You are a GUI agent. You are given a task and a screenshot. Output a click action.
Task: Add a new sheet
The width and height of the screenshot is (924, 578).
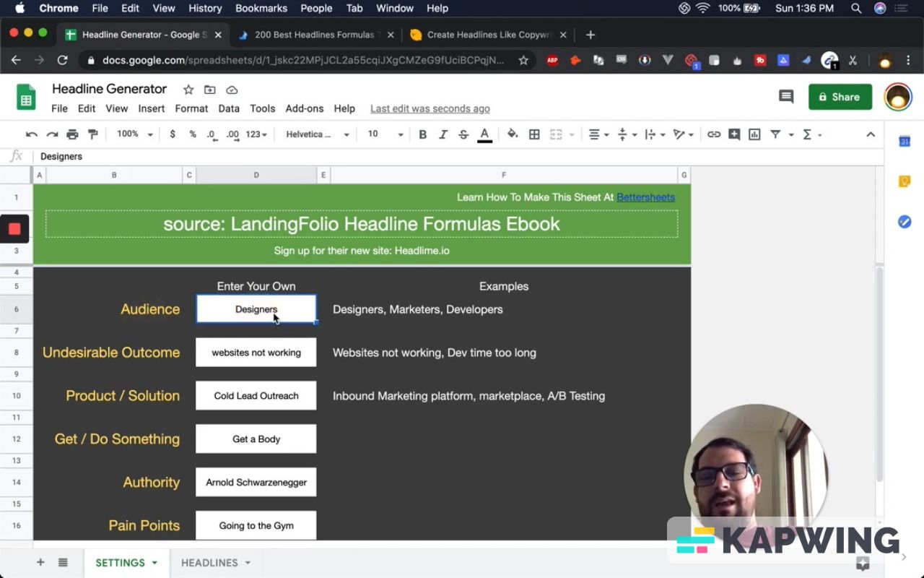point(40,563)
